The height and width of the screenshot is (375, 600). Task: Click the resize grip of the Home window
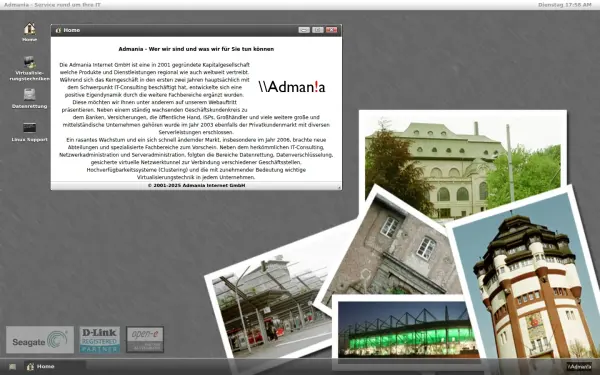point(339,187)
